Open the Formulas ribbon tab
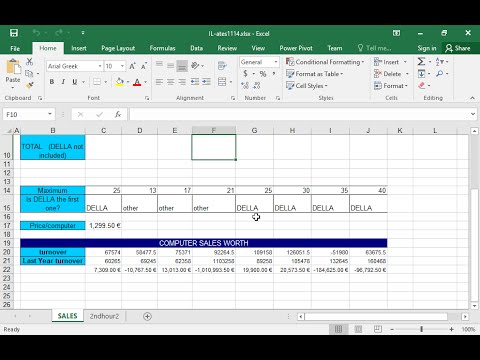480x360 pixels. [x=162, y=48]
